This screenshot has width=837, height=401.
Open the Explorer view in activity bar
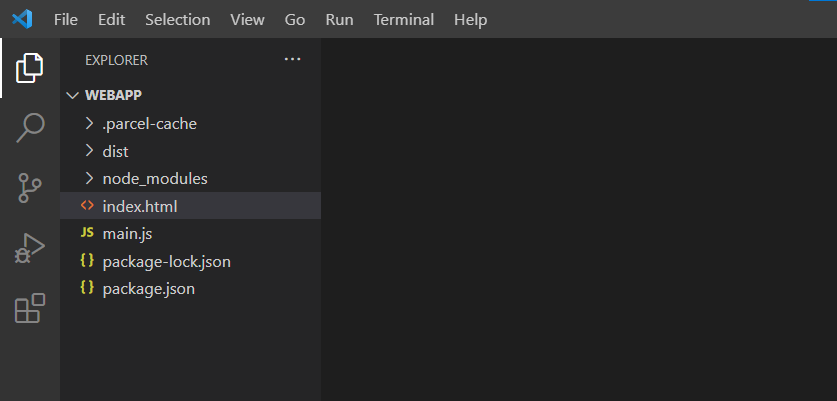pos(29,68)
